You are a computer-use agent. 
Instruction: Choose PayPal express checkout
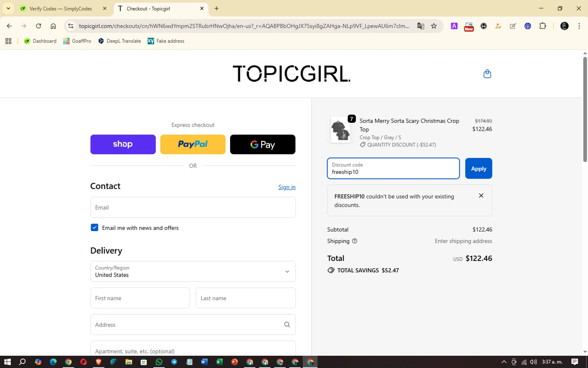[x=193, y=144]
